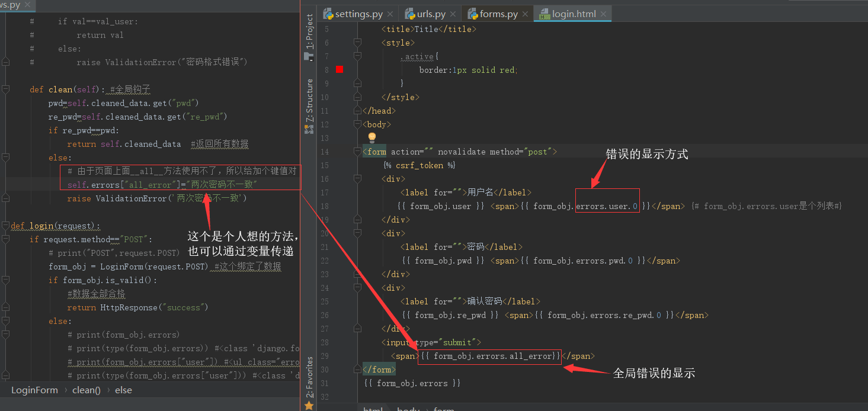The height and width of the screenshot is (411, 868).
Task: Close the urls.py tab
Action: (x=454, y=14)
